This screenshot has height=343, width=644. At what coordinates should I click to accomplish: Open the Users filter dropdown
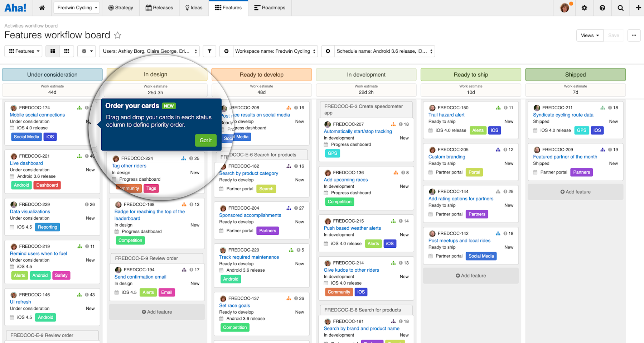click(x=149, y=51)
